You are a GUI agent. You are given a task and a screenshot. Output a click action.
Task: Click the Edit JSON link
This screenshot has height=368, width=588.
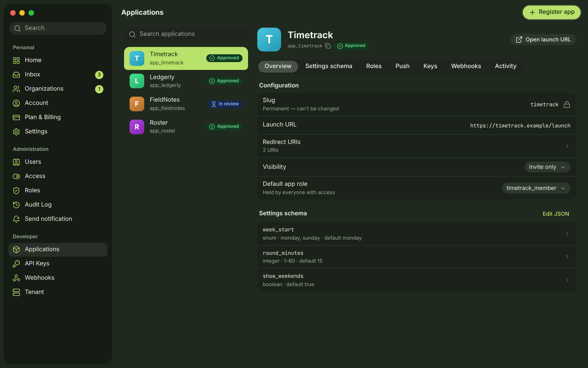[556, 214]
